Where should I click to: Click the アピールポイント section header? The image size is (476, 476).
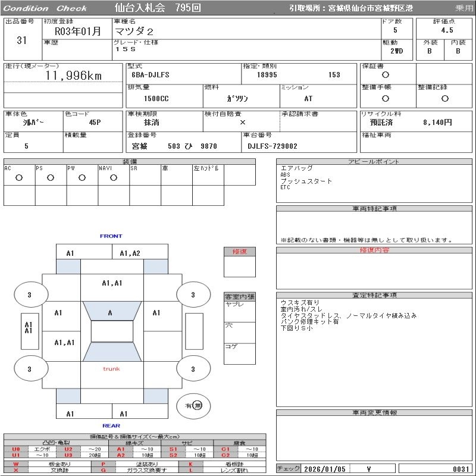374,162
